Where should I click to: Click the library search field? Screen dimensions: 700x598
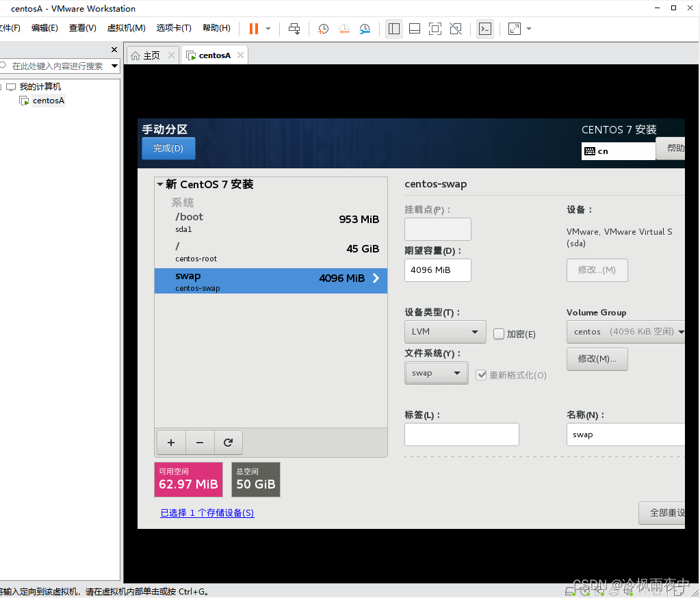point(57,66)
